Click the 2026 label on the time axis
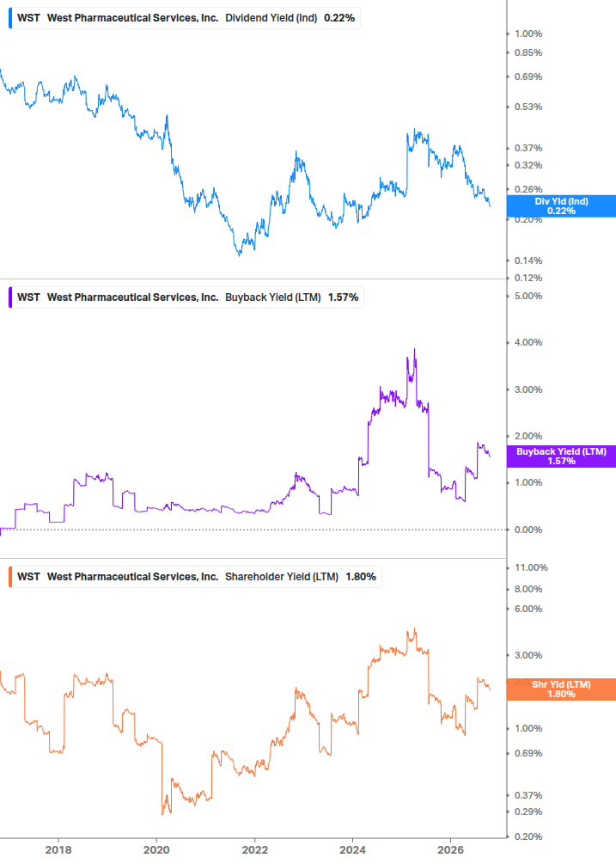 coord(450,849)
